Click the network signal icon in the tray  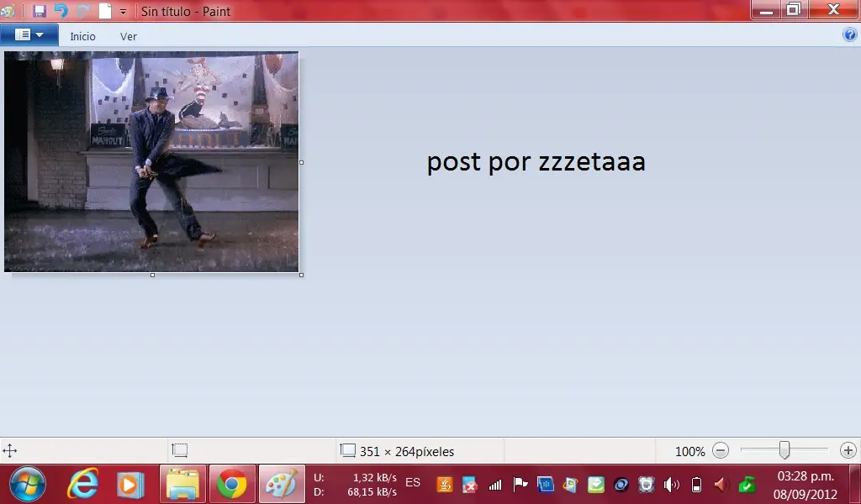[x=495, y=485]
